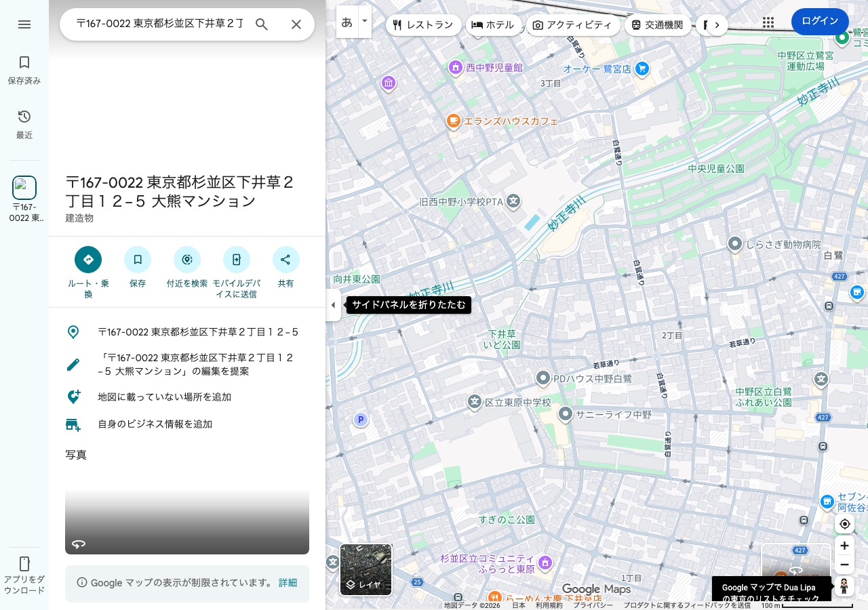Open the 保存済み saved places
Screen dimensions: 868x610
tap(24, 70)
